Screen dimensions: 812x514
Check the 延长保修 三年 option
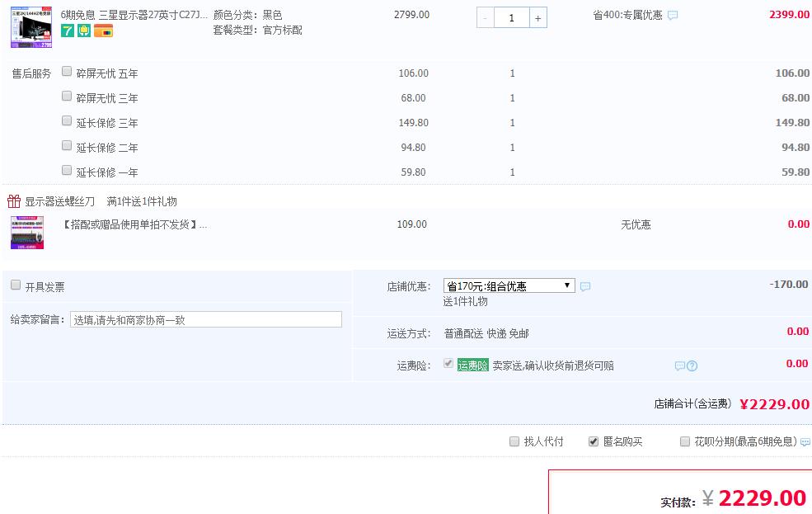coord(67,120)
